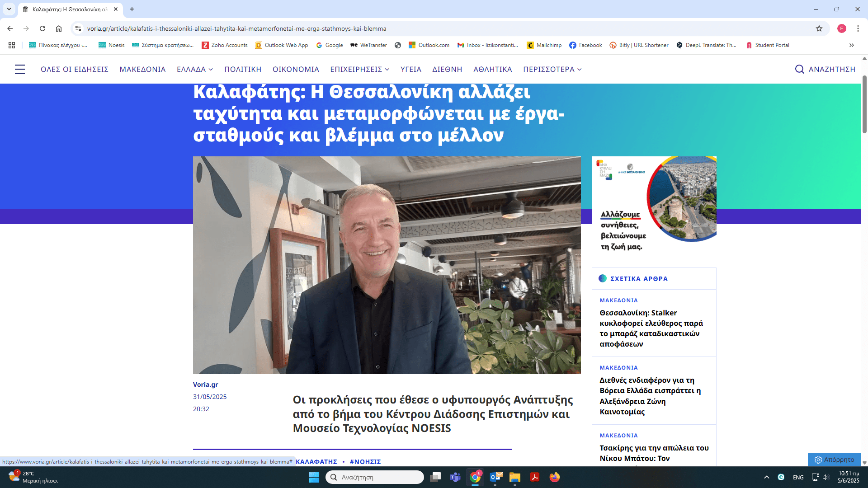Open the ΑΘΛΗΤΙΚΑ menu item

click(492, 69)
